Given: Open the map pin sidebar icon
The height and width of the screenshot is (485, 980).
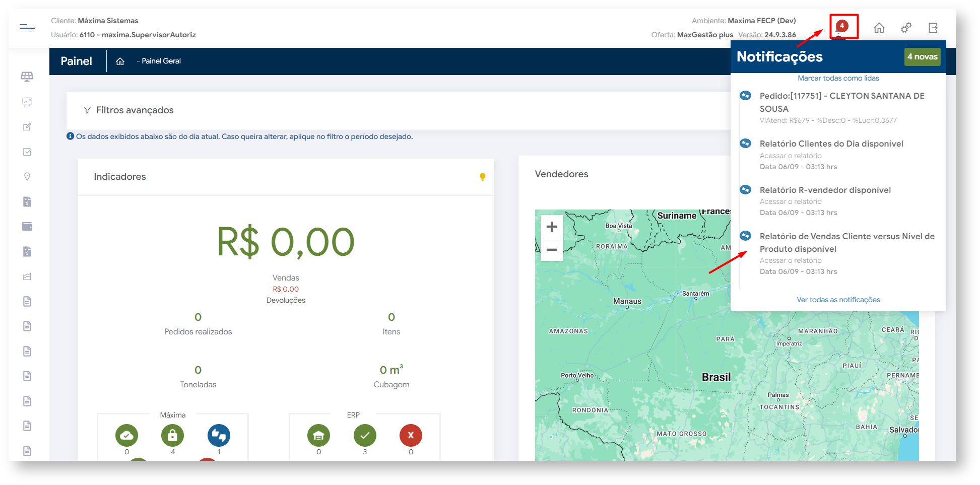Looking at the screenshot, I should [27, 177].
